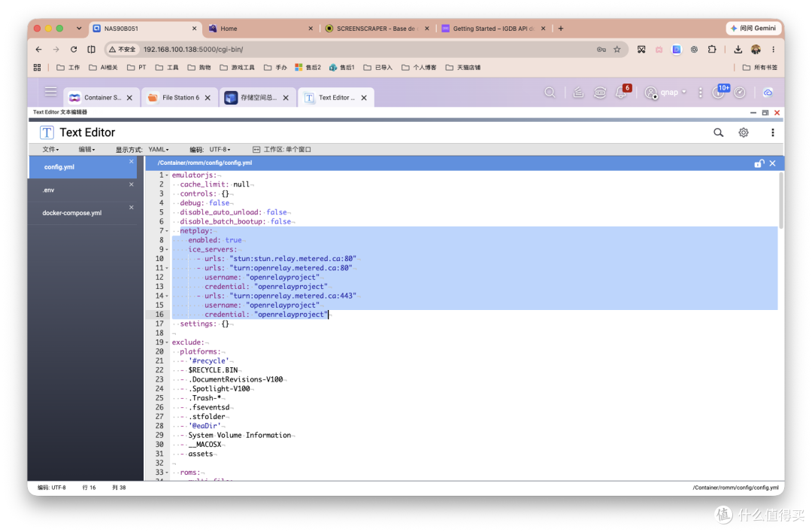Open the QTS main menu hamburger icon
Image resolution: width=812 pixels, height=532 pixels.
coord(50,92)
